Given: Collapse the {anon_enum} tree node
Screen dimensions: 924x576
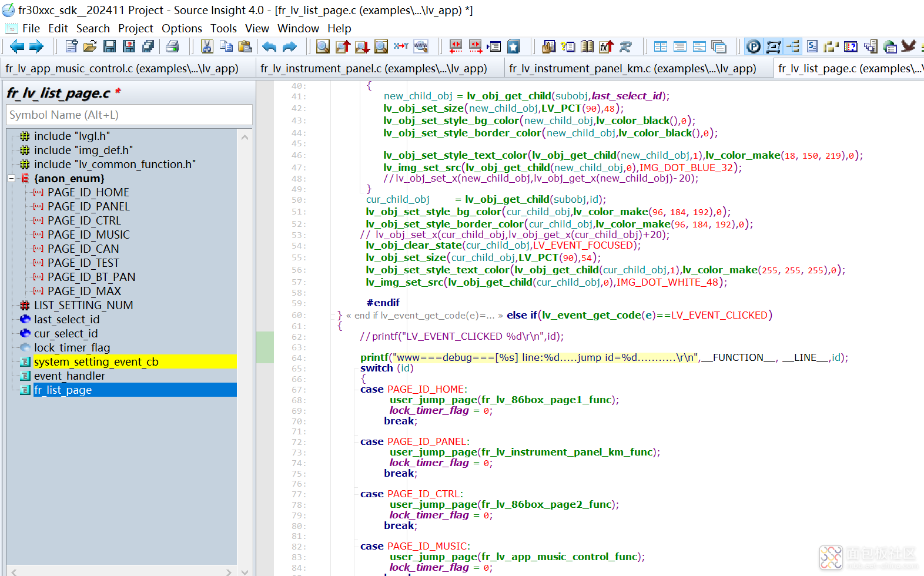Looking at the screenshot, I should pyautogui.click(x=11, y=178).
